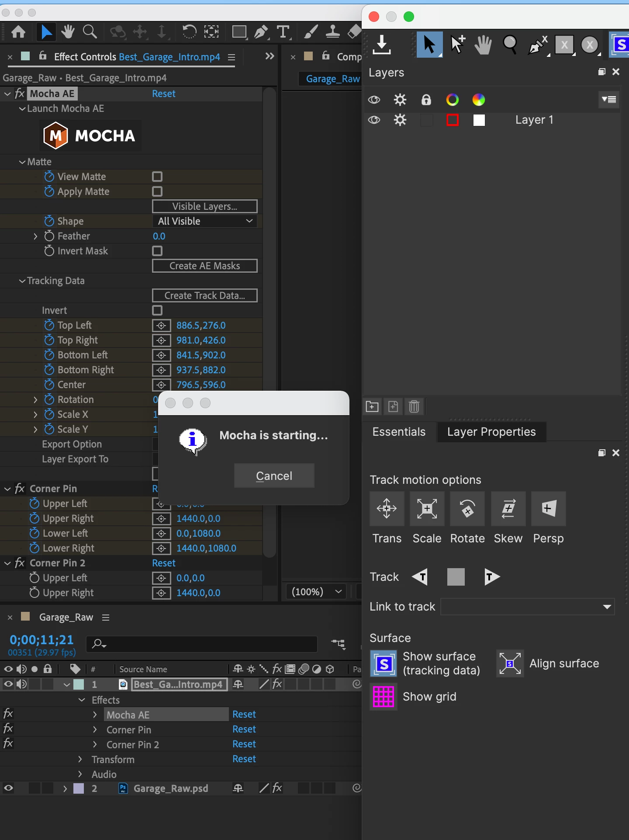Select Mocha add-point pointer tool
The width and height of the screenshot is (629, 840).
point(457,45)
